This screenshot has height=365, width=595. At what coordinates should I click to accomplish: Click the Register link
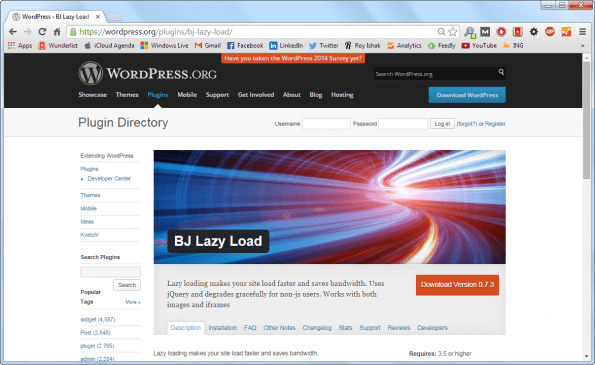pos(495,124)
